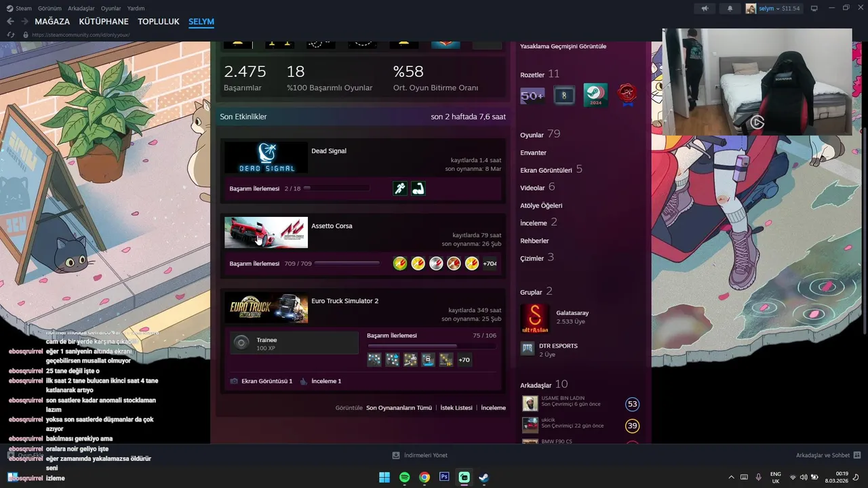Go forward with the right arrow

click(24, 22)
